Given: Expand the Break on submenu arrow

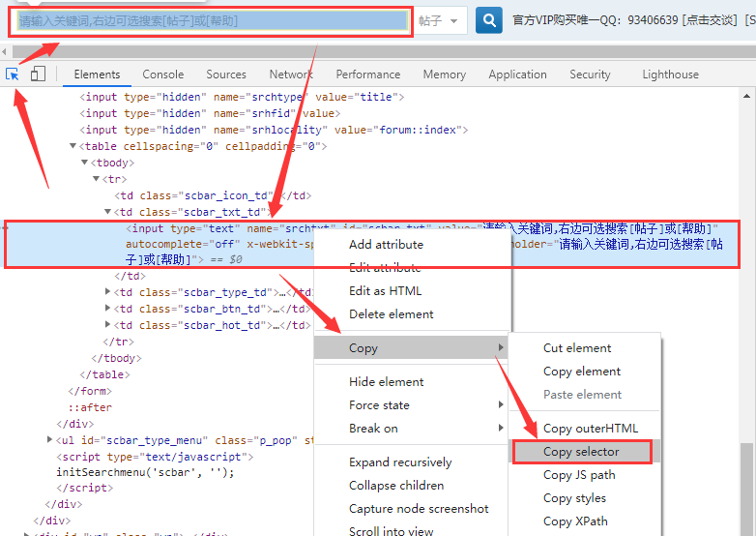Looking at the screenshot, I should [x=501, y=429].
